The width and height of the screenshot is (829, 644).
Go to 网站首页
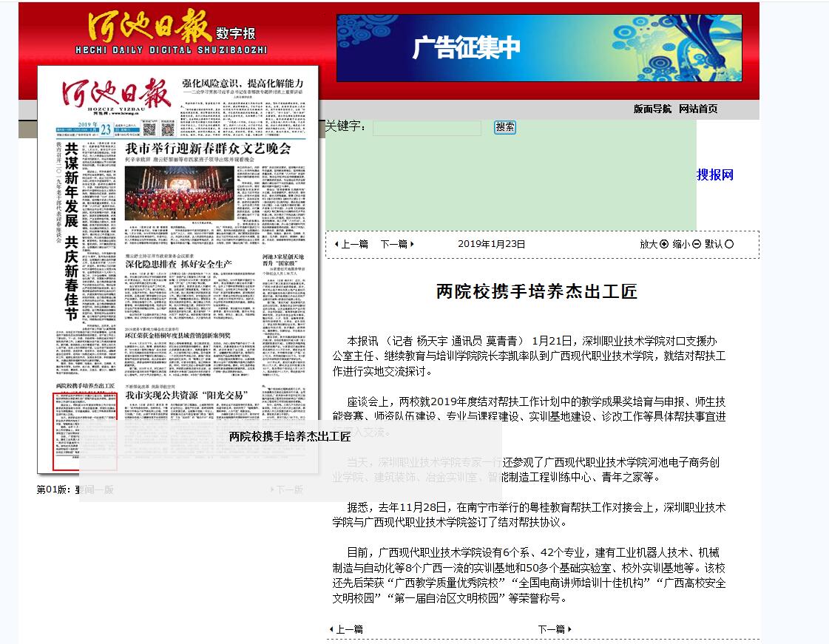tap(698, 109)
